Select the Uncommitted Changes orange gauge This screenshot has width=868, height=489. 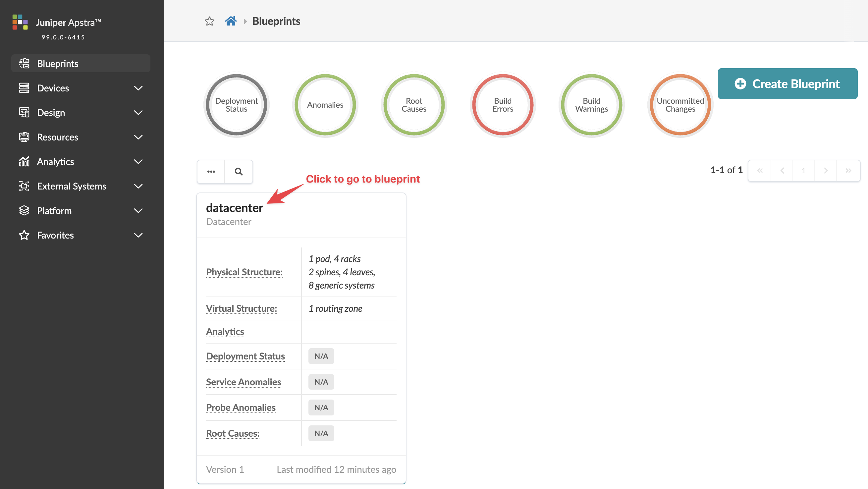click(x=680, y=105)
